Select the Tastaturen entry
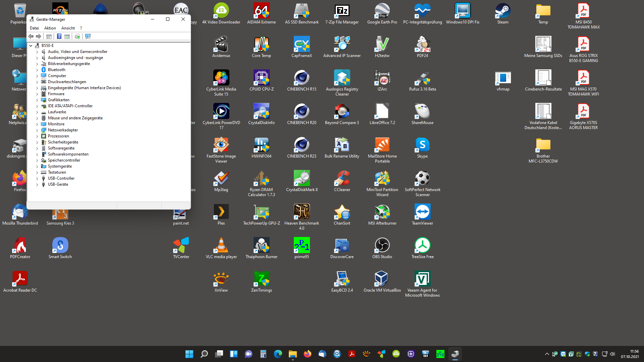This screenshot has height=362, width=644. coord(57,172)
